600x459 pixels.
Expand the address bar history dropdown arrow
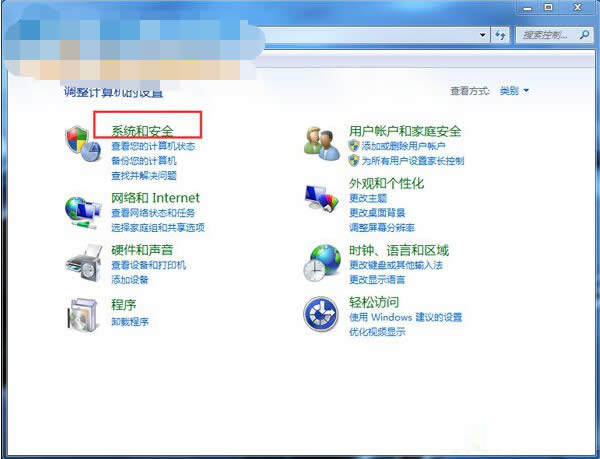coord(483,35)
